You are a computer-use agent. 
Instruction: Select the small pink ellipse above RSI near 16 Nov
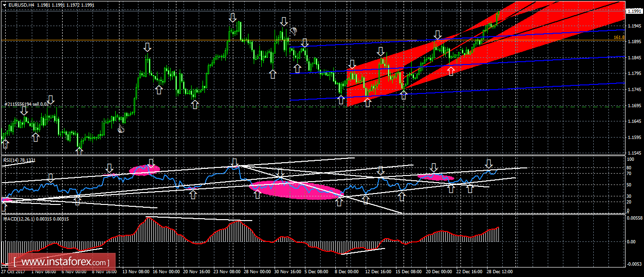click(145, 170)
